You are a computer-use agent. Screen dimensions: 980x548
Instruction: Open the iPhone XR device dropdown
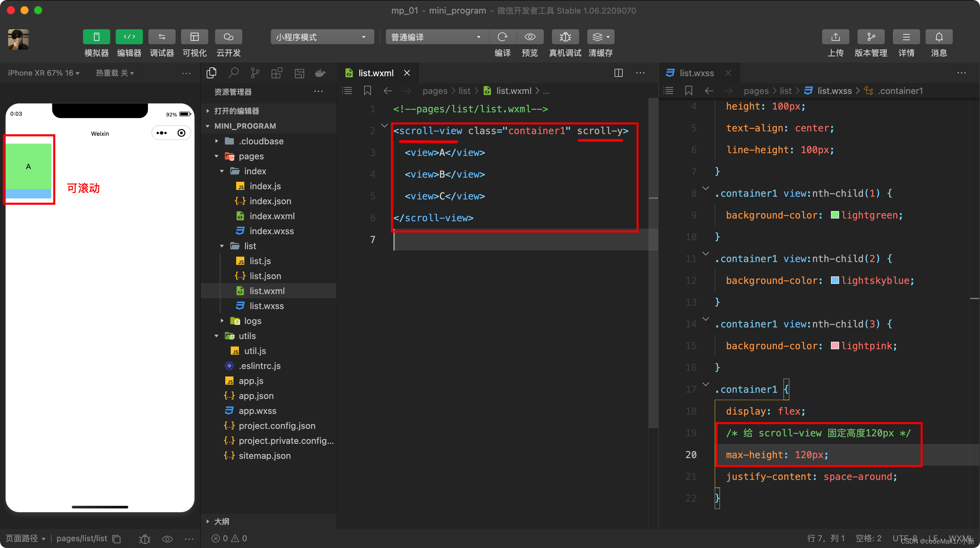43,73
